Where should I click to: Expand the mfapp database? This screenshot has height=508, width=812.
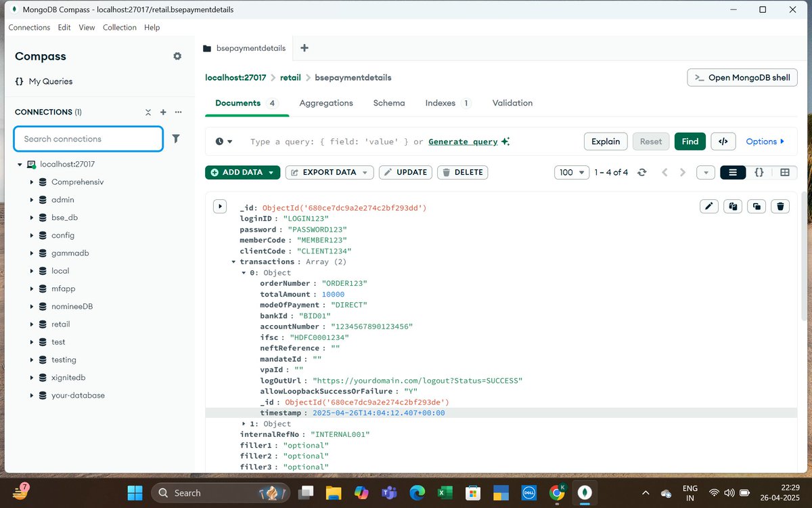point(32,289)
